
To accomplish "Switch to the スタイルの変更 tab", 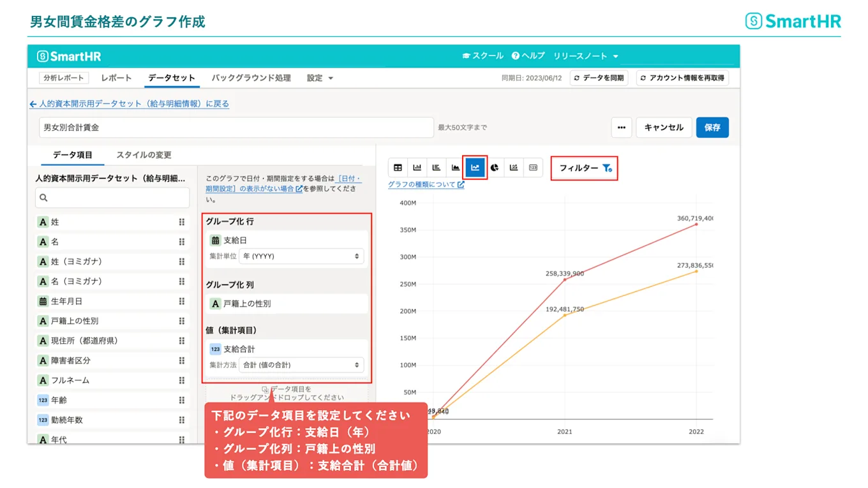I will [x=144, y=155].
